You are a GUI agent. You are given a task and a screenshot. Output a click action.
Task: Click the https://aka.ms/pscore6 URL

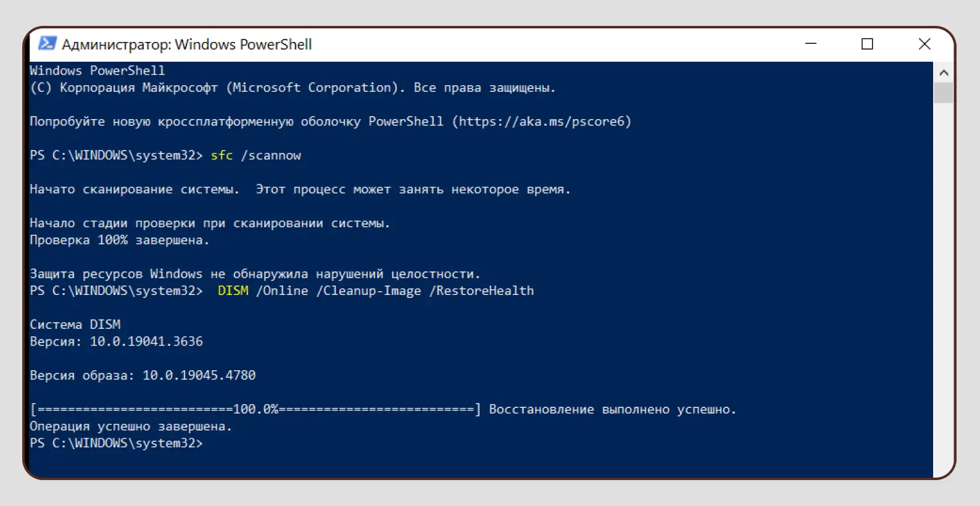pyautogui.click(x=541, y=122)
